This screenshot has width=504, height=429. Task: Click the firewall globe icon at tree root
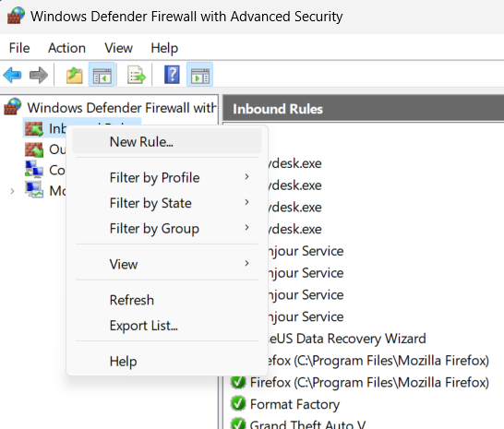pyautogui.click(x=13, y=107)
